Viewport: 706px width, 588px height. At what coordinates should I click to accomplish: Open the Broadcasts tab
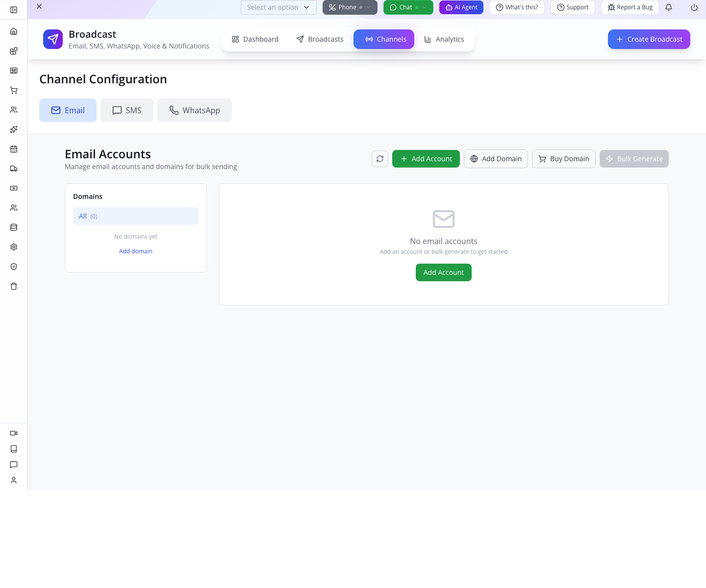(x=320, y=39)
